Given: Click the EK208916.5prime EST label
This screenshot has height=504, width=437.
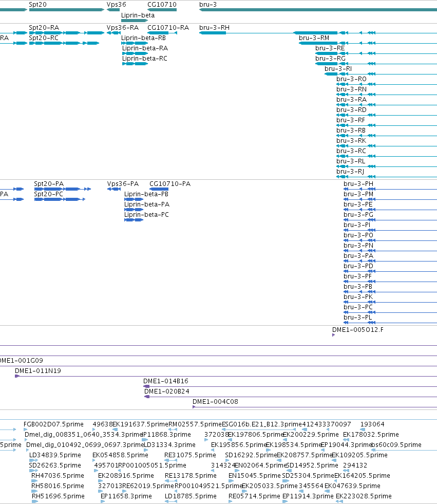Looking at the screenshot, I should (x=126, y=476).
